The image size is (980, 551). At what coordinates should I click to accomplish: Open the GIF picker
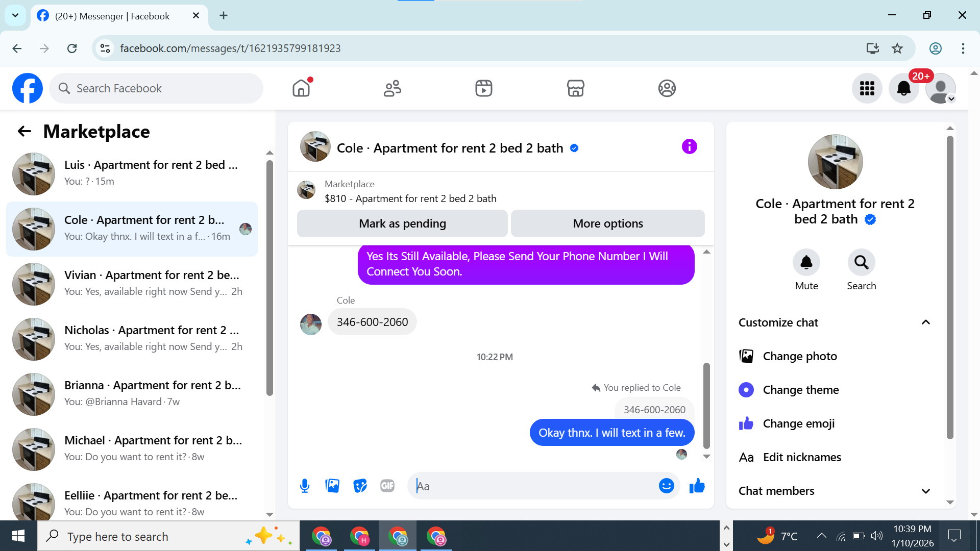pos(387,486)
